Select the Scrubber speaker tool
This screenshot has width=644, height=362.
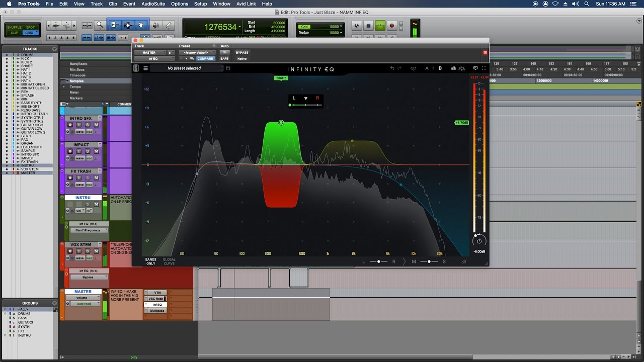[x=156, y=25]
